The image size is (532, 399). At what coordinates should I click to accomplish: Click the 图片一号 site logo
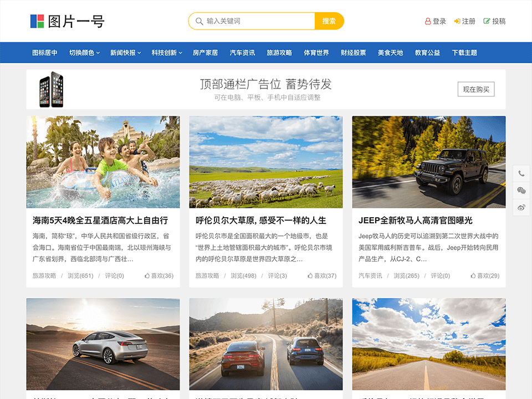pyautogui.click(x=67, y=21)
